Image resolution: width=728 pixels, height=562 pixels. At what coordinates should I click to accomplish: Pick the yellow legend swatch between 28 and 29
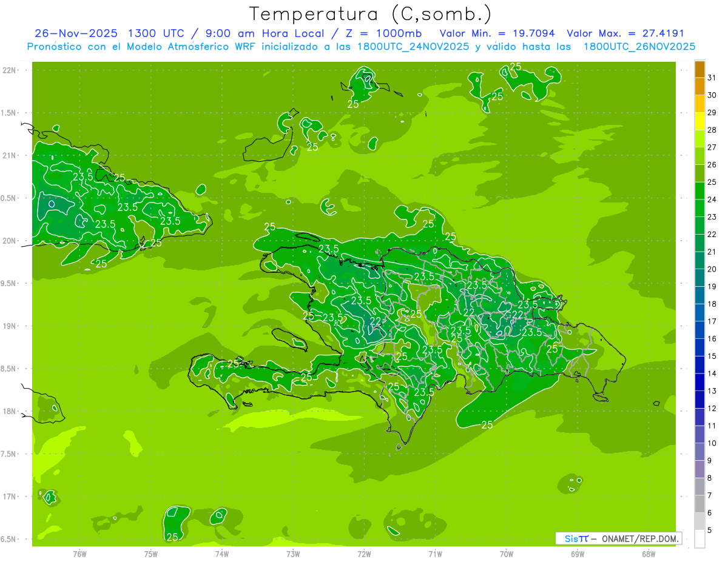coord(699,121)
